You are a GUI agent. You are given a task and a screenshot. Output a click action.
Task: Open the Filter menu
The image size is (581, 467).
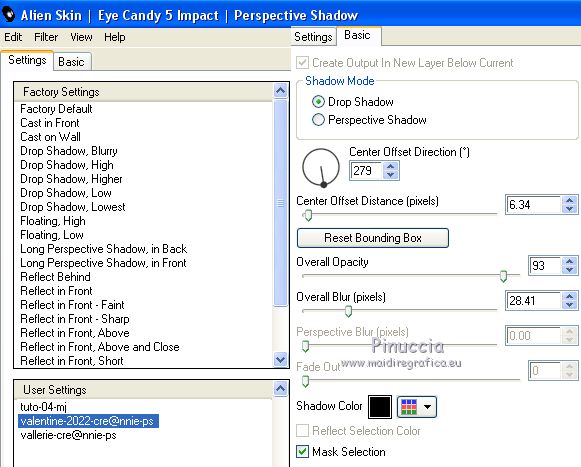tap(46, 37)
